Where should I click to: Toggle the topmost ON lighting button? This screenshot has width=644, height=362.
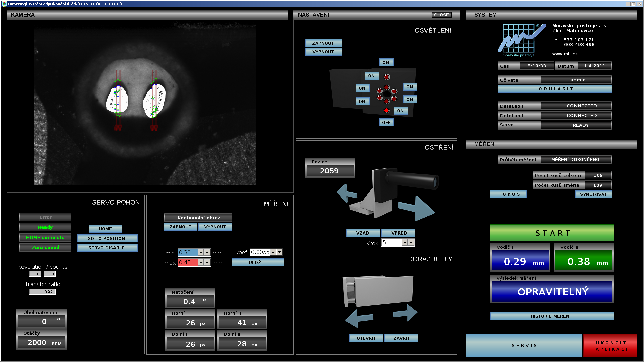pos(386,63)
